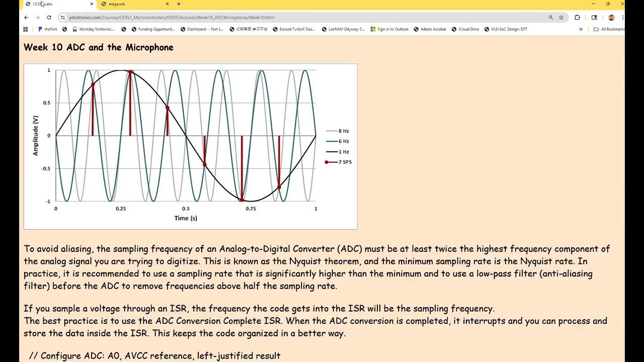Screen dimensions: 644x362
Task: Click the browser back arrow
Action: 26,18
